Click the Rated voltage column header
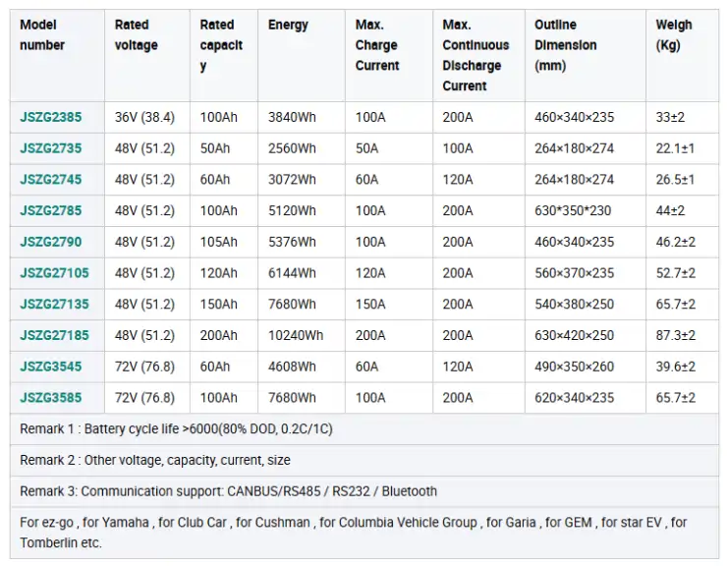This screenshot has width=728, height=566. click(136, 34)
